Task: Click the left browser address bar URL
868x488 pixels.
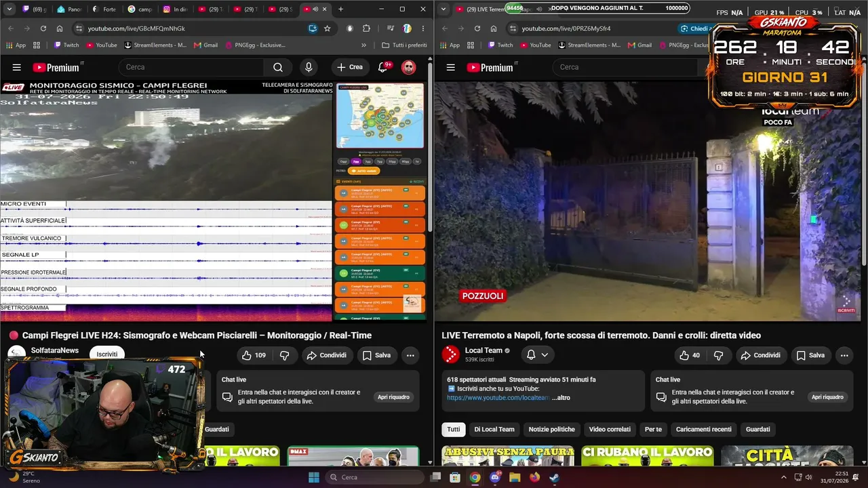Action: [136, 28]
